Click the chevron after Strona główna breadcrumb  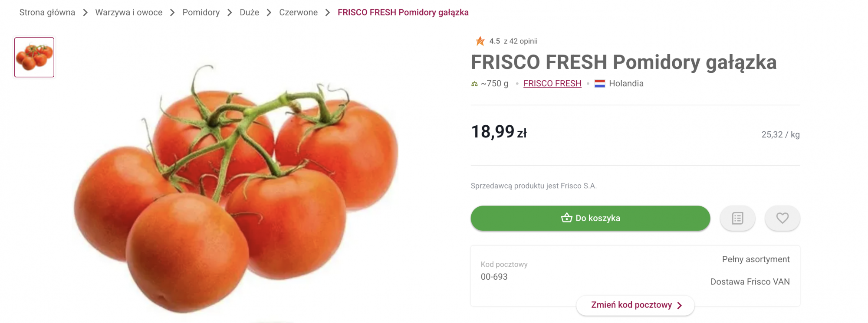click(85, 13)
